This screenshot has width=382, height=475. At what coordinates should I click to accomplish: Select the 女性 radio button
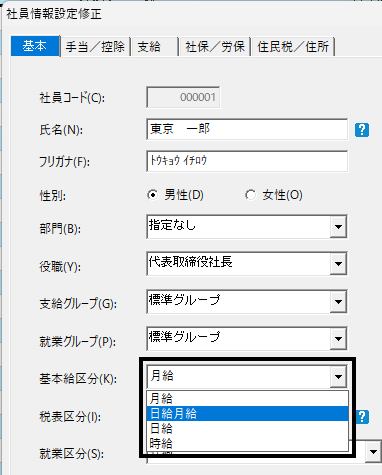(x=250, y=195)
